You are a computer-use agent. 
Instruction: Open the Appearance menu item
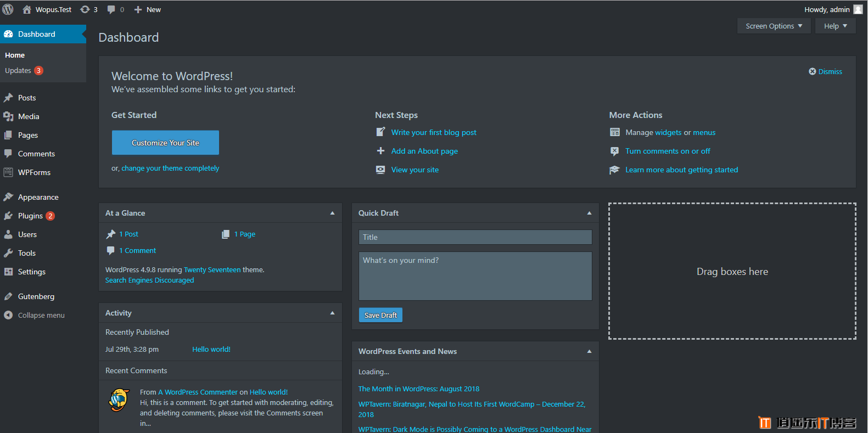[43, 197]
